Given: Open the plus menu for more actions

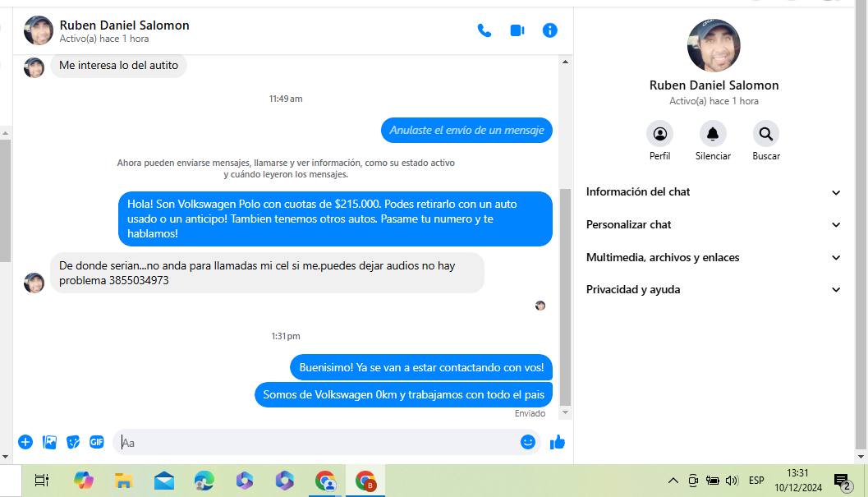Looking at the screenshot, I should [25, 442].
